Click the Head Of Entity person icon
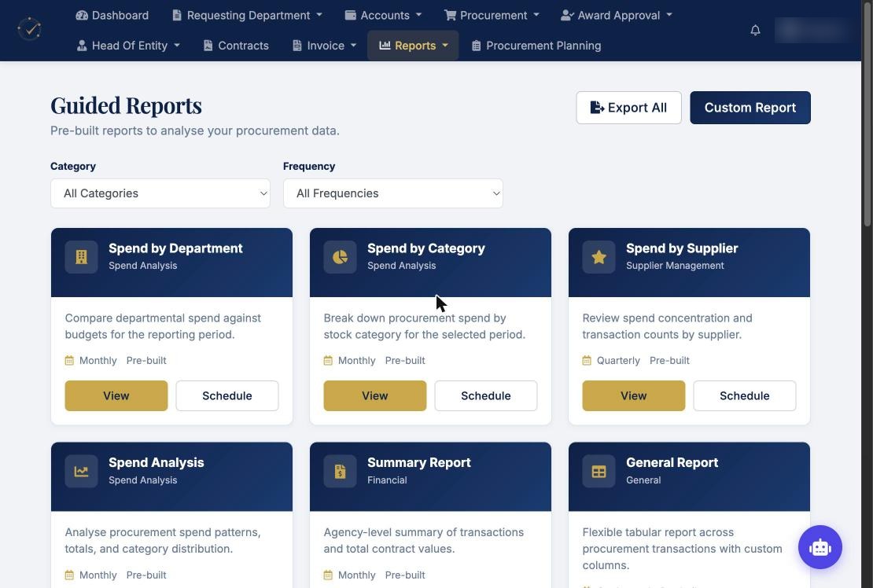This screenshot has width=873, height=588. [x=82, y=46]
